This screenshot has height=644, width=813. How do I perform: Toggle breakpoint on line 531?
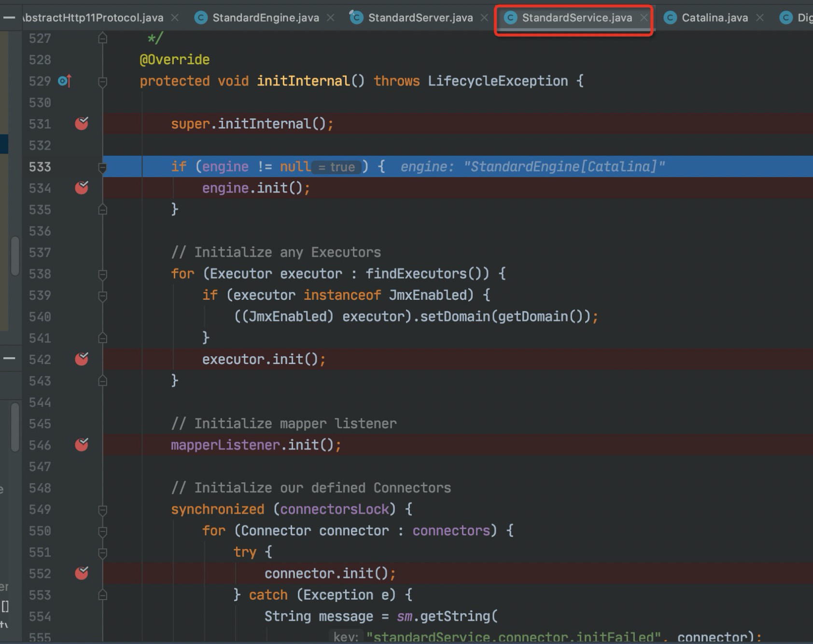pyautogui.click(x=82, y=124)
